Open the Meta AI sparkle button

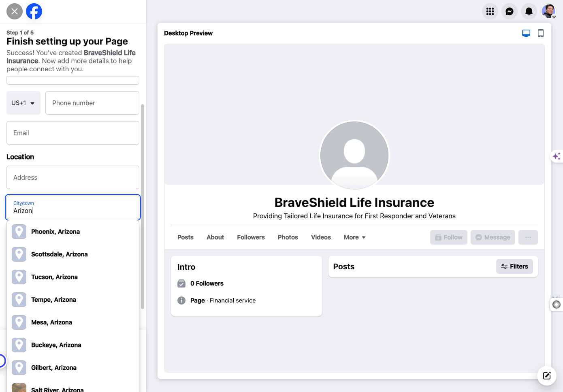[557, 156]
